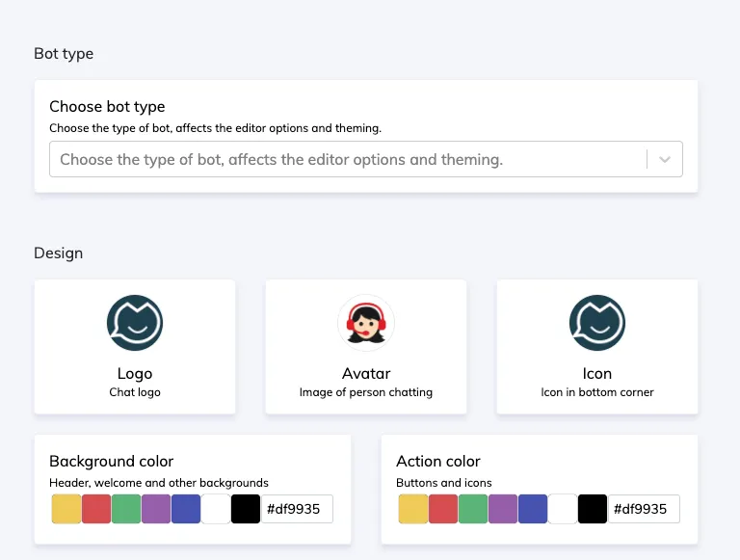This screenshot has height=560, width=740.
Task: Click the 'Design' section heading
Action: click(x=59, y=253)
